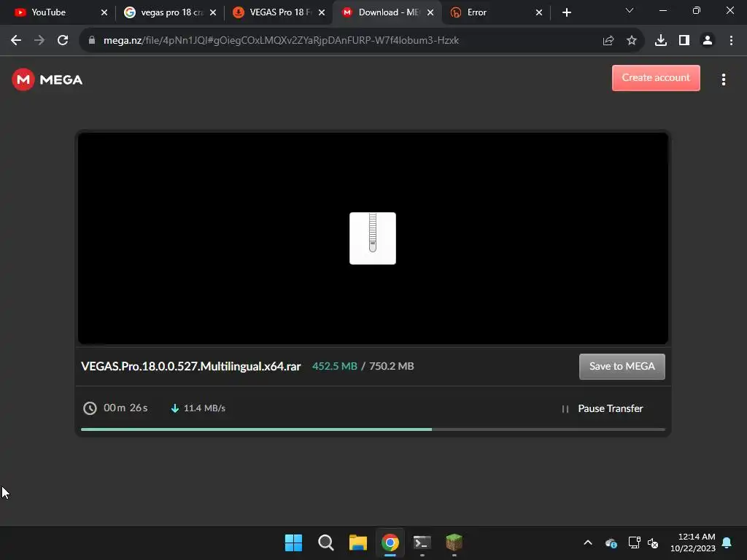
Task: Click the 00m 26s remaining time
Action: point(125,408)
